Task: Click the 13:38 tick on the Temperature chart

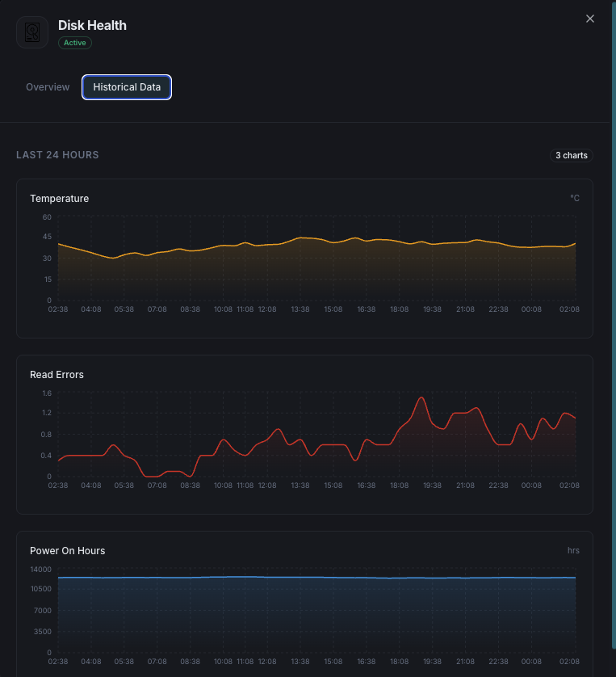Action: click(300, 309)
